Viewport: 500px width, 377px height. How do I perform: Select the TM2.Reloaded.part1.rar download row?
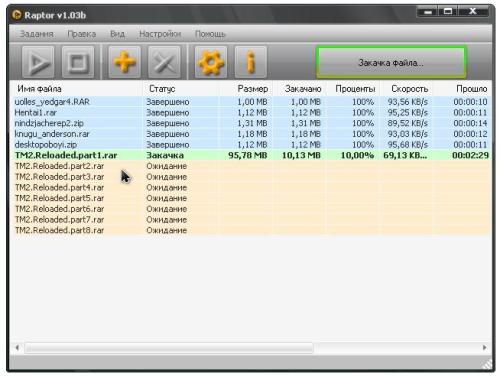[252, 155]
